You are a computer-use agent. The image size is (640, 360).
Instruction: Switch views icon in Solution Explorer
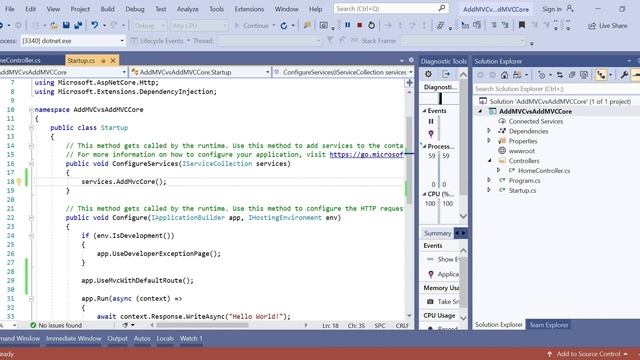pyautogui.click(x=518, y=75)
